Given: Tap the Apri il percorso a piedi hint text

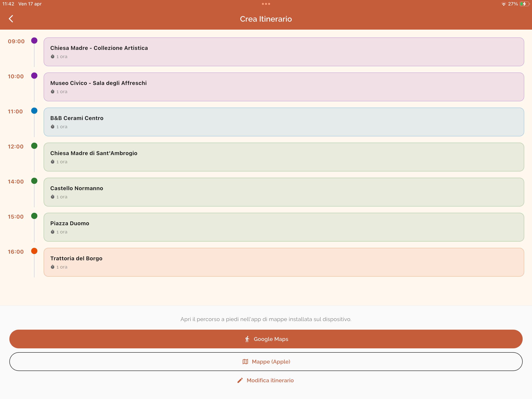Looking at the screenshot, I should pos(266,319).
